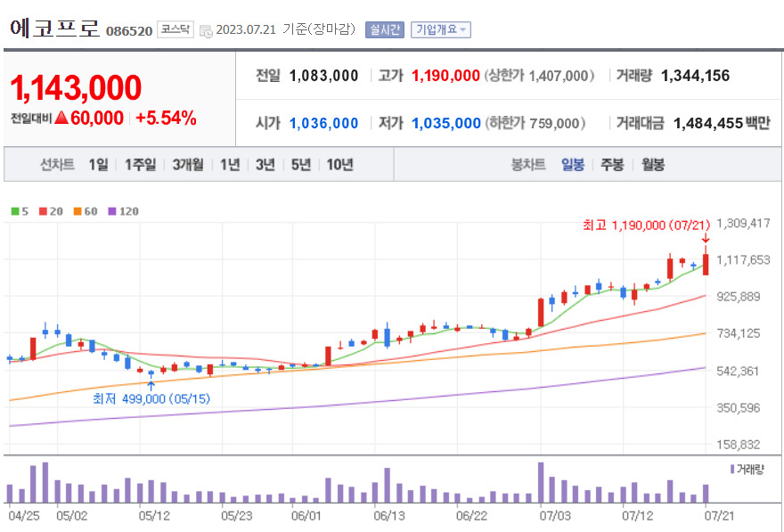Click the calendar icon beside 2023.07.21

(x=206, y=31)
